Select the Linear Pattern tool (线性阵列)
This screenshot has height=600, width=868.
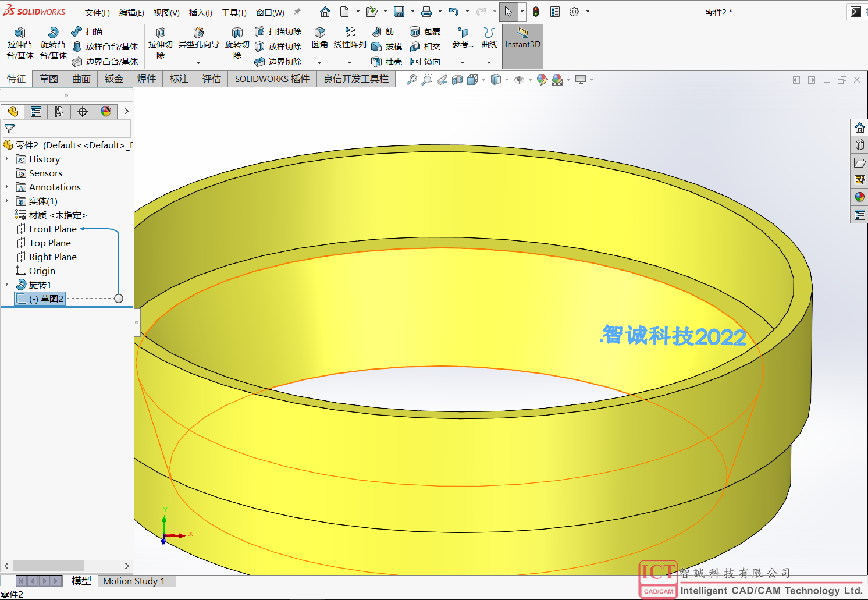point(350,38)
